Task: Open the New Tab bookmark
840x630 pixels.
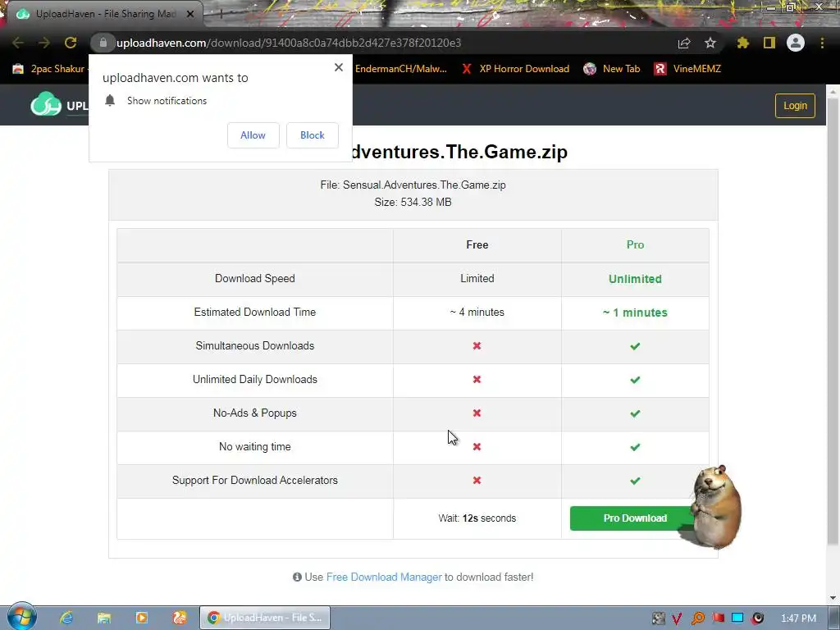Action: (612, 69)
